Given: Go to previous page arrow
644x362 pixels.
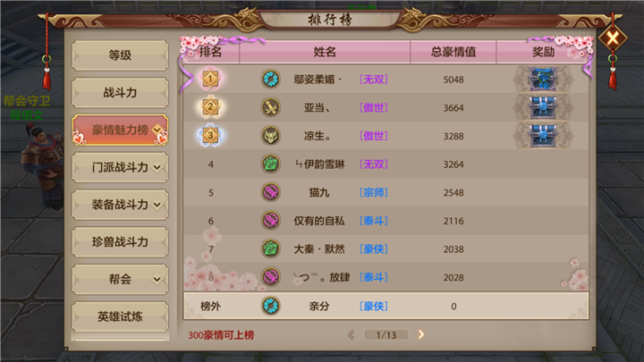Looking at the screenshot, I should (351, 335).
